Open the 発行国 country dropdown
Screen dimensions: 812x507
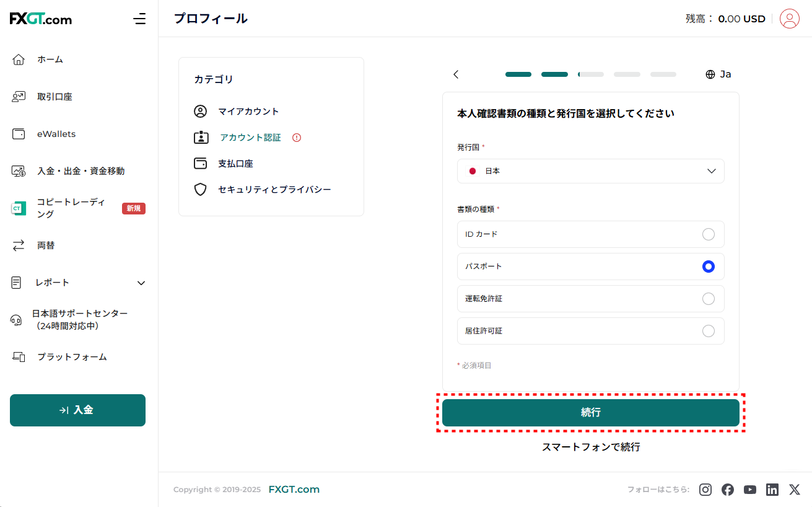pos(590,171)
